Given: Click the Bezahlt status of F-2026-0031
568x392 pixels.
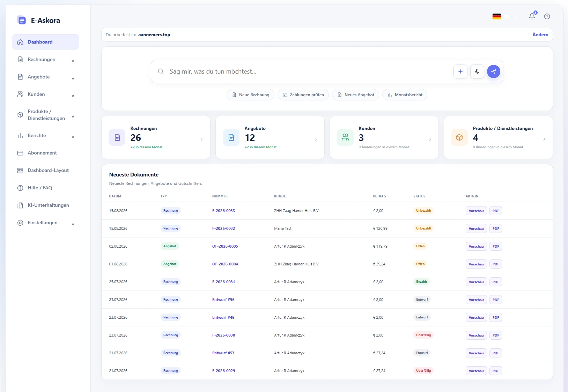Looking at the screenshot, I should 421,282.
